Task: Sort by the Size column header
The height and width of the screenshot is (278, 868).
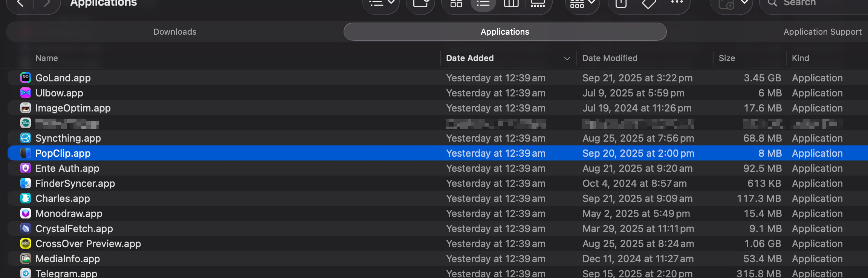Action: 727,58
